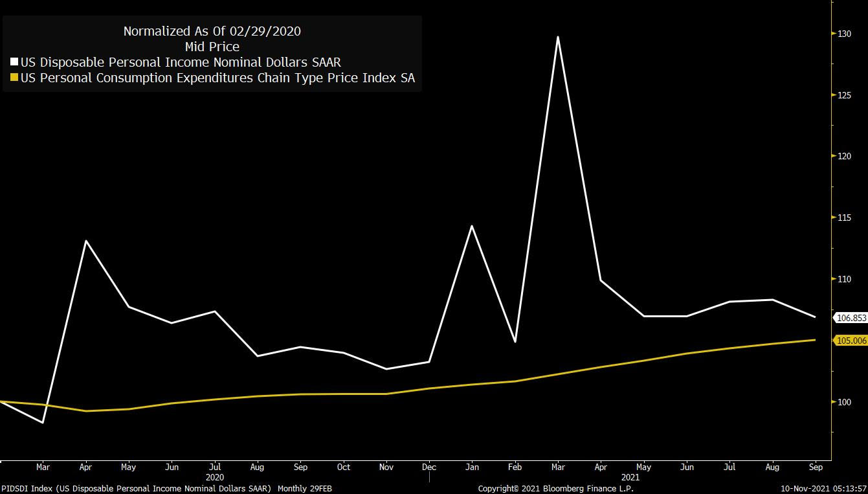Click the 10-Nov-2021 timestamp in the footer

point(823,489)
